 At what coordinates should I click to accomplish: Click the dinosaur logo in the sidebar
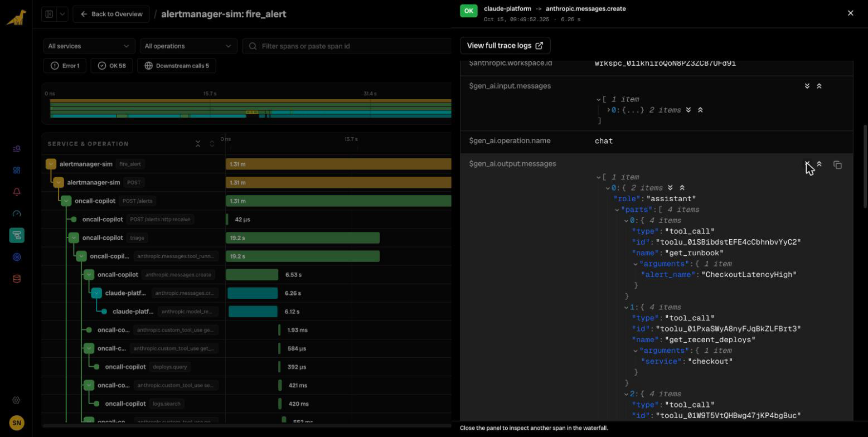click(x=16, y=18)
